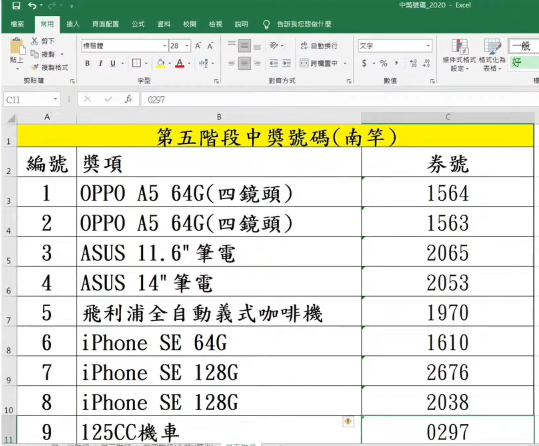Toggle Underline formatting

[x=113, y=63]
